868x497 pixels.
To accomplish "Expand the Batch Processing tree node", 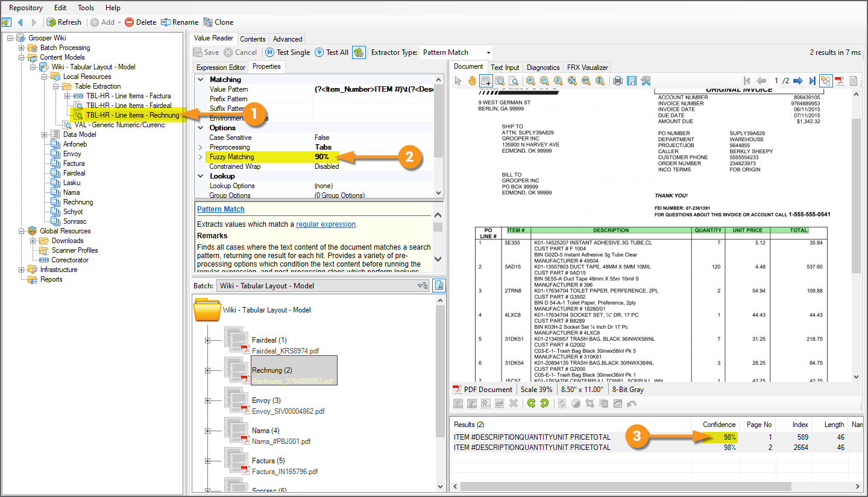I will point(22,48).
